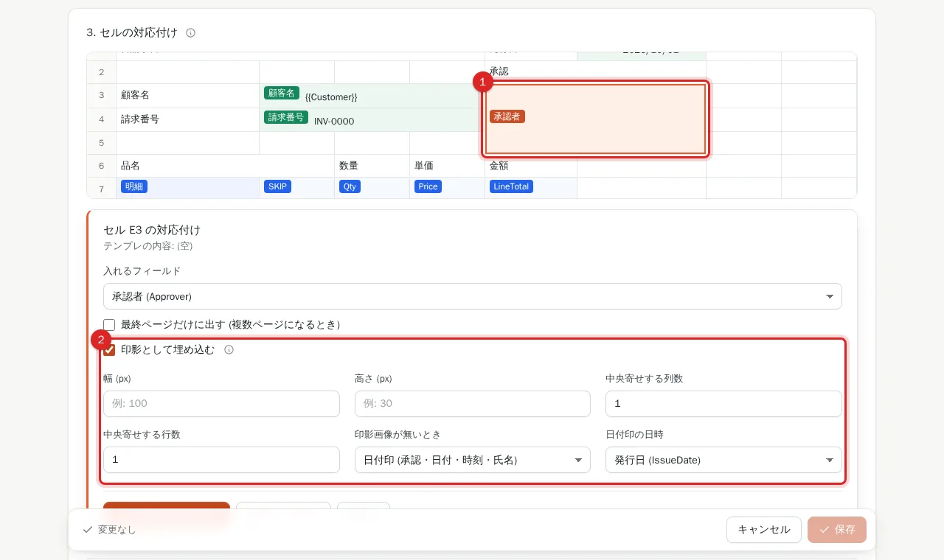The height and width of the screenshot is (560, 944).
Task: Select the 中央寄せする列数 input field
Action: (723, 404)
